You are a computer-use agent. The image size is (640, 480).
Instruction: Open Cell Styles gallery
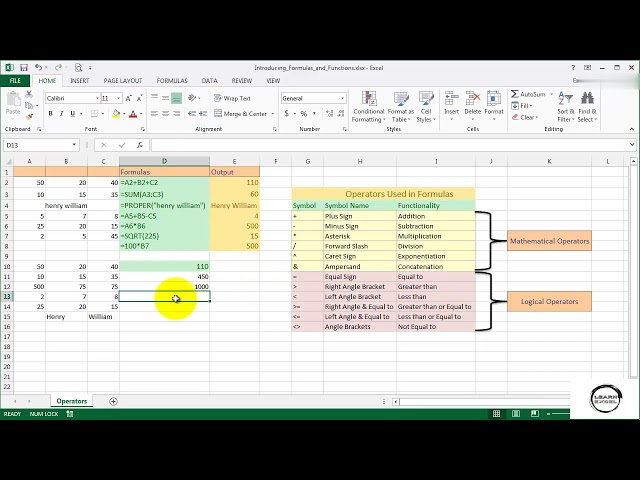(426, 107)
